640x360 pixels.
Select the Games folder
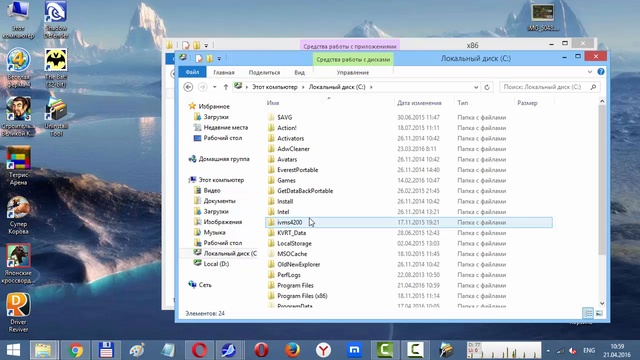point(286,180)
